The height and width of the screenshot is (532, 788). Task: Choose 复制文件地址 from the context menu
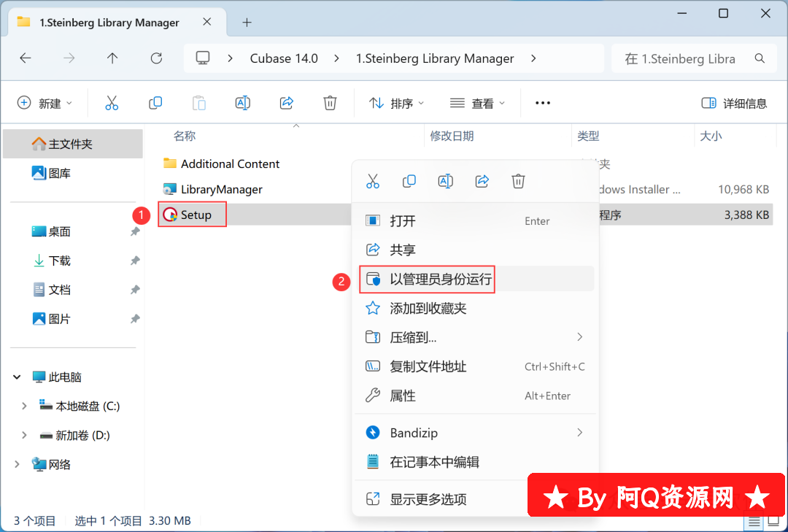tap(476, 366)
